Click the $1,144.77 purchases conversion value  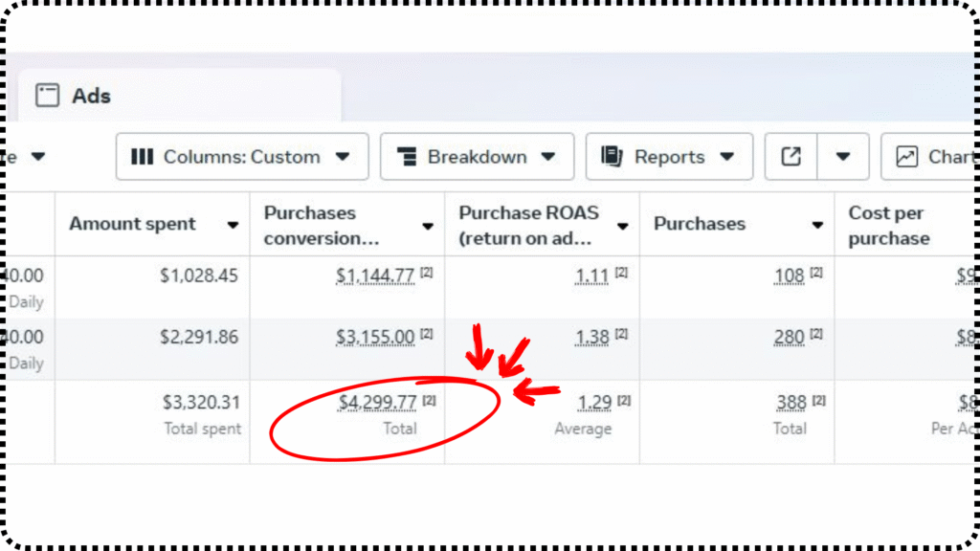tap(375, 276)
